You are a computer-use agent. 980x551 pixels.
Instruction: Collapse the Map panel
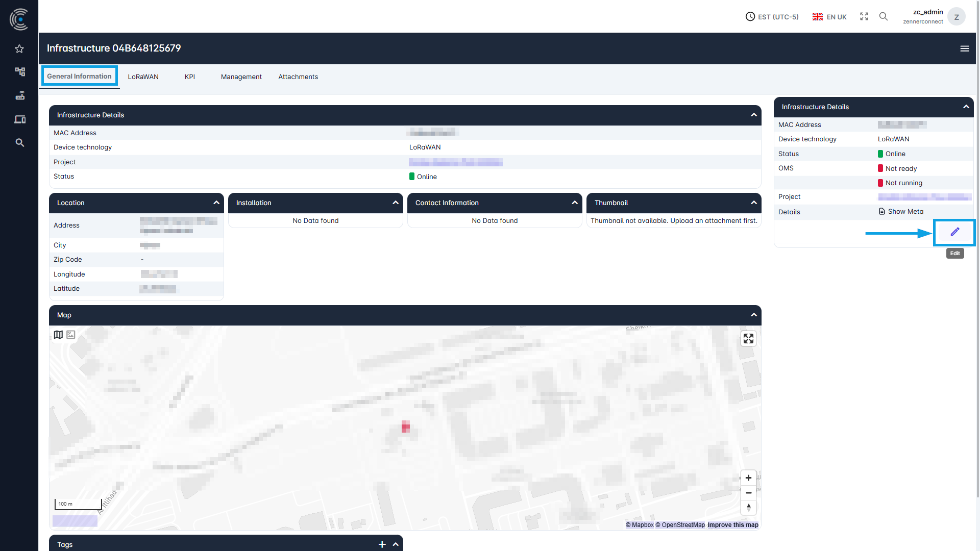754,315
